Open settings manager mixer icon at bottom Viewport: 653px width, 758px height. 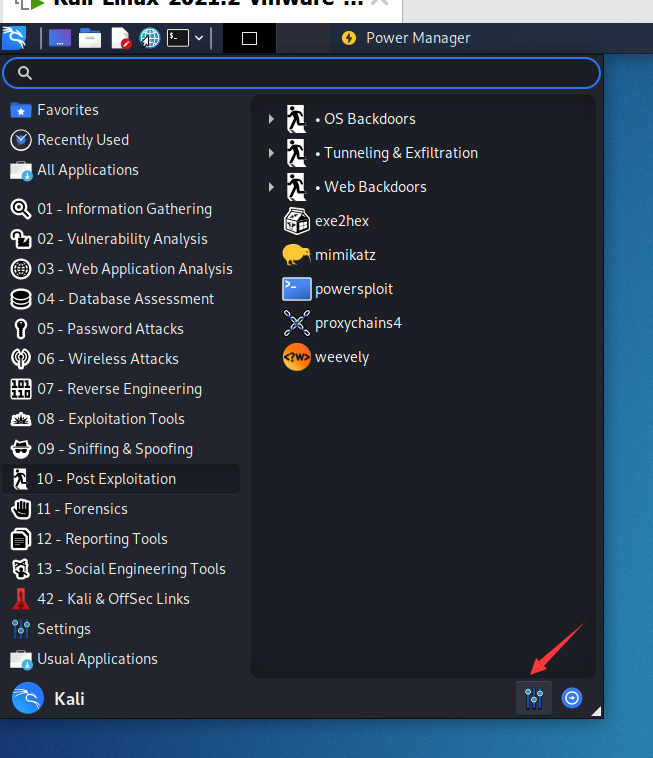pyautogui.click(x=534, y=698)
